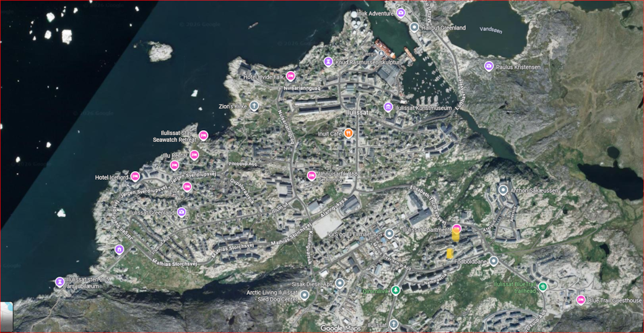Click the Nammaarfik street label
Screen dimensions: 644x333
(435, 278)
